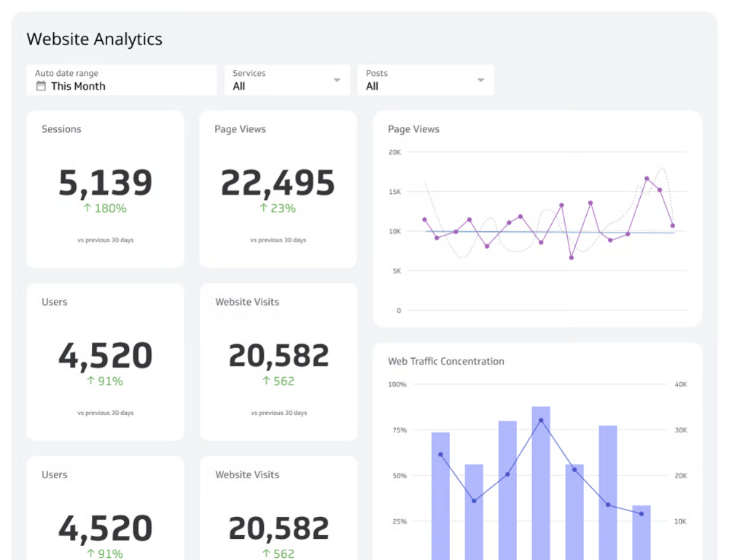Expand the Services dropdown arrow
Image resolution: width=729 pixels, height=560 pixels.
pos(337,80)
